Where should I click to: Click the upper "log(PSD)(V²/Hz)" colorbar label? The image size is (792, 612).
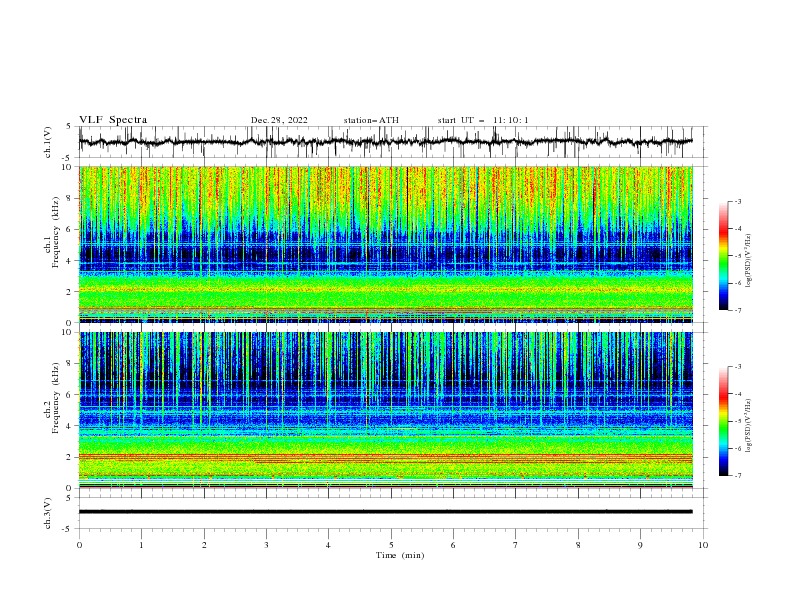coord(748,261)
